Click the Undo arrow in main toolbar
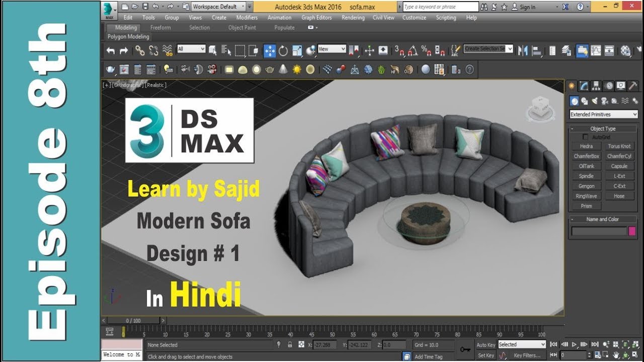Viewport: 644px width, 362px height. 111,50
